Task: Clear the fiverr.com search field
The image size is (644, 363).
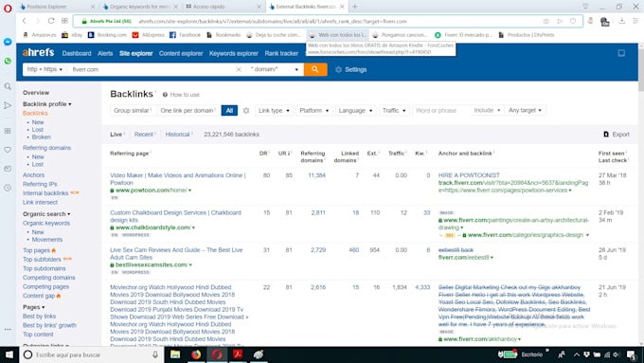Action: tap(239, 69)
